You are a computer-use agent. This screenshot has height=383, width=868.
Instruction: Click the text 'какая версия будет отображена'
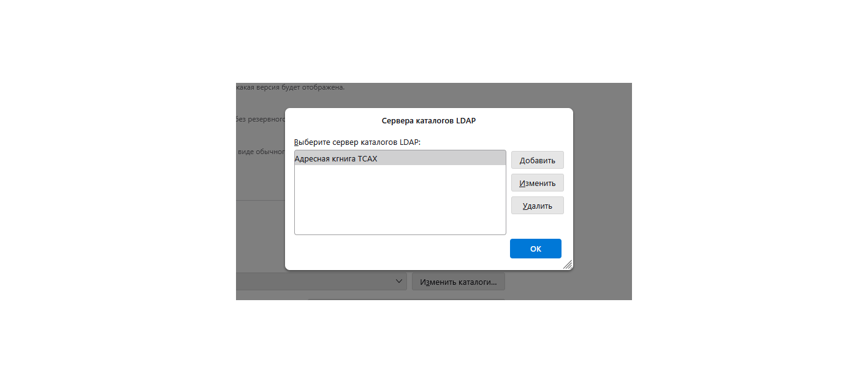290,87
